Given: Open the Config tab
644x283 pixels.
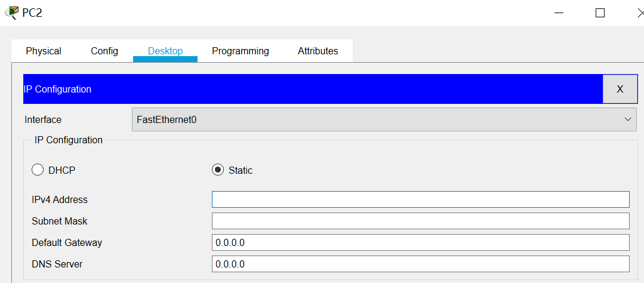Looking at the screenshot, I should pos(104,51).
